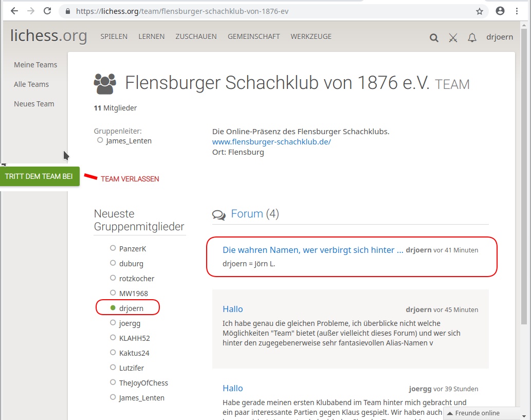
Task: Open Chrome three-dot menu
Action: (517, 11)
